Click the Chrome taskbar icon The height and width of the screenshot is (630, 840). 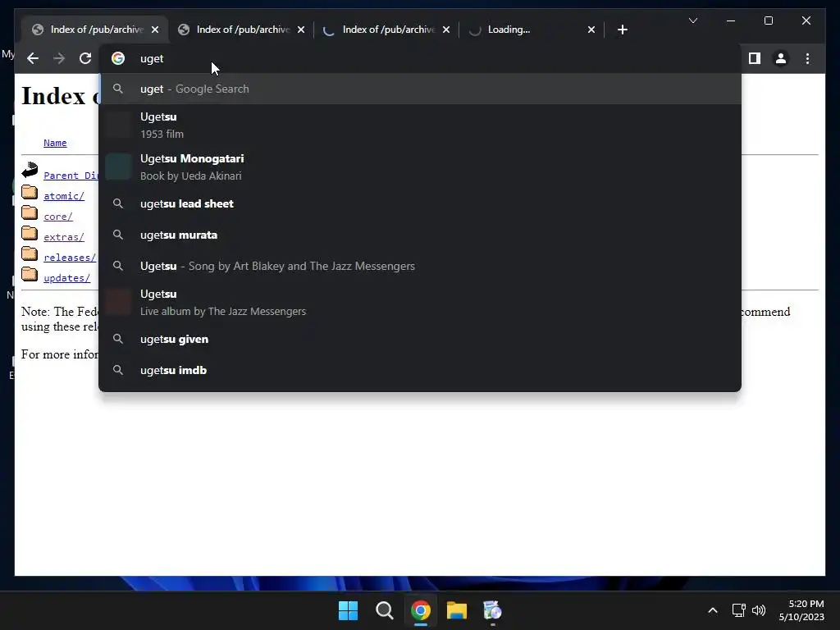point(421,610)
